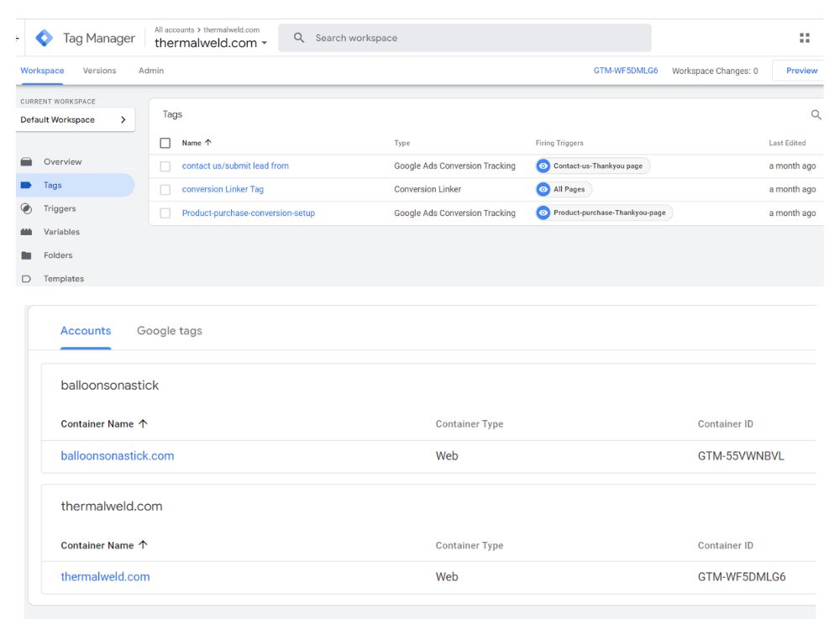Click the Preview button
The height and width of the screenshot is (630, 840).
click(x=800, y=71)
